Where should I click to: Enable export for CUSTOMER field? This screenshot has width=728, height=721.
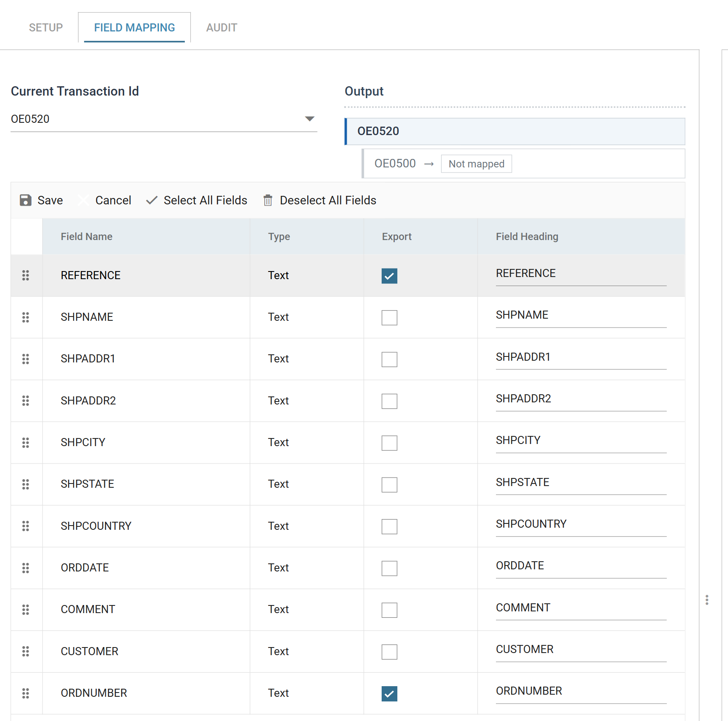[x=389, y=652]
